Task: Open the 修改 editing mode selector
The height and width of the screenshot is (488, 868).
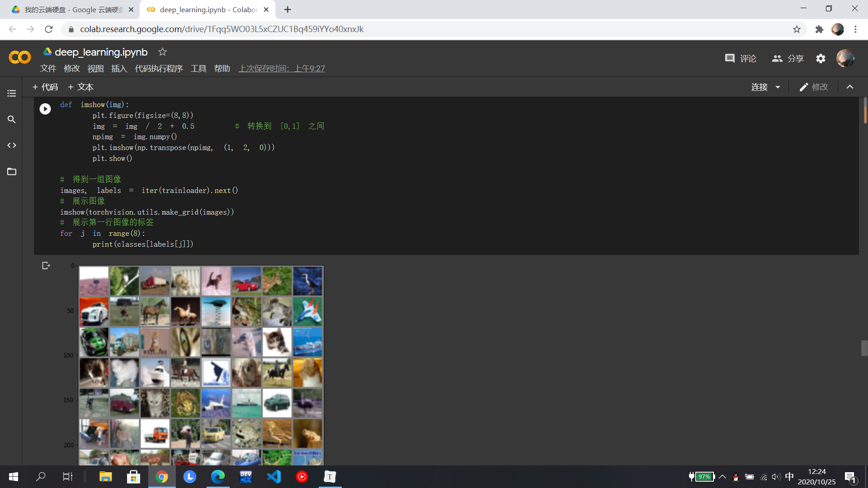Action: point(813,87)
